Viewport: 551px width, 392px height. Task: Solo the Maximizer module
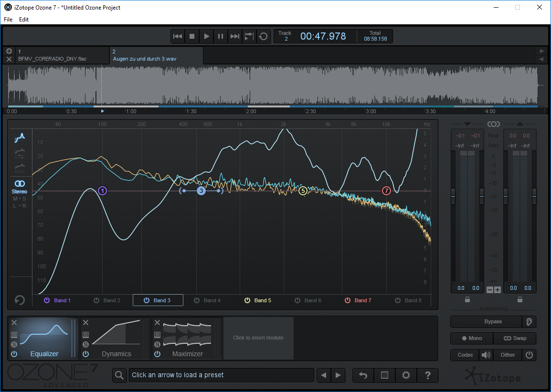click(158, 344)
